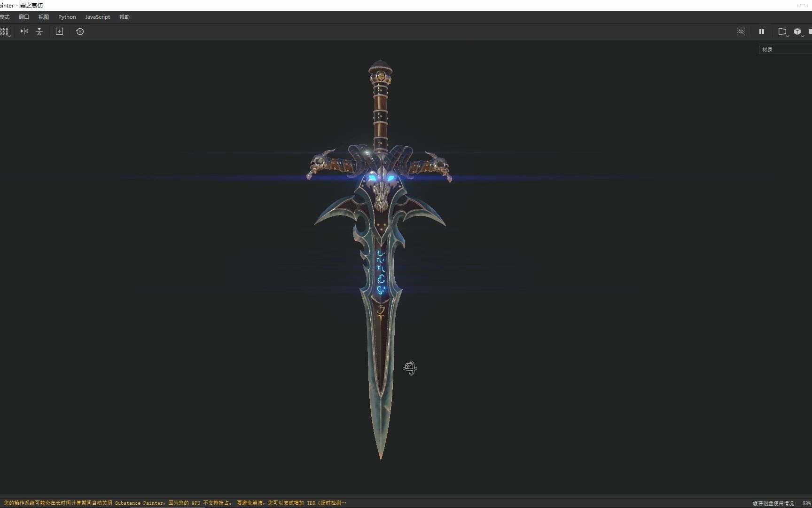Click the square center-target toolbar icon
The image size is (812, 508).
tap(60, 32)
